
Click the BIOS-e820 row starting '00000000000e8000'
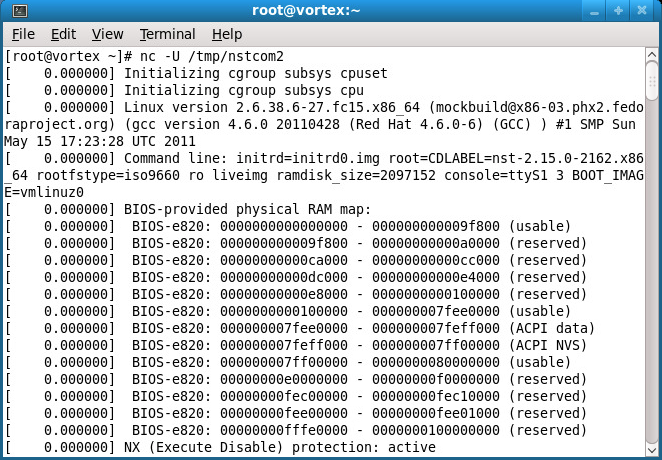tap(296, 294)
